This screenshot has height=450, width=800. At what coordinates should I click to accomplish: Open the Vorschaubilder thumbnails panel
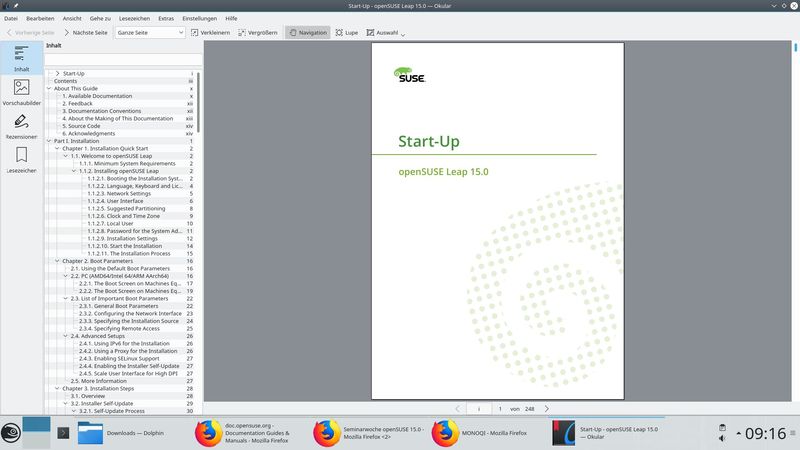tap(21, 92)
